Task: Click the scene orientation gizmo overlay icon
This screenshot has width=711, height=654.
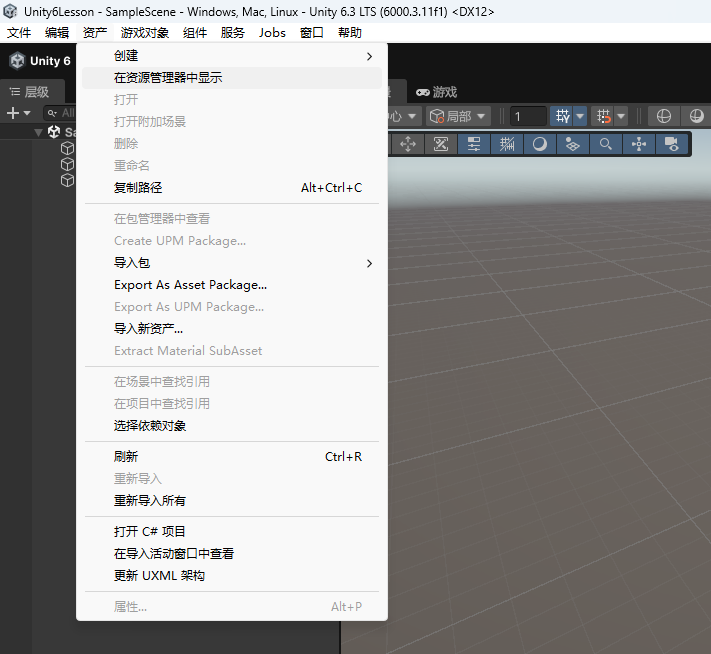Action: pyautogui.click(x=638, y=144)
